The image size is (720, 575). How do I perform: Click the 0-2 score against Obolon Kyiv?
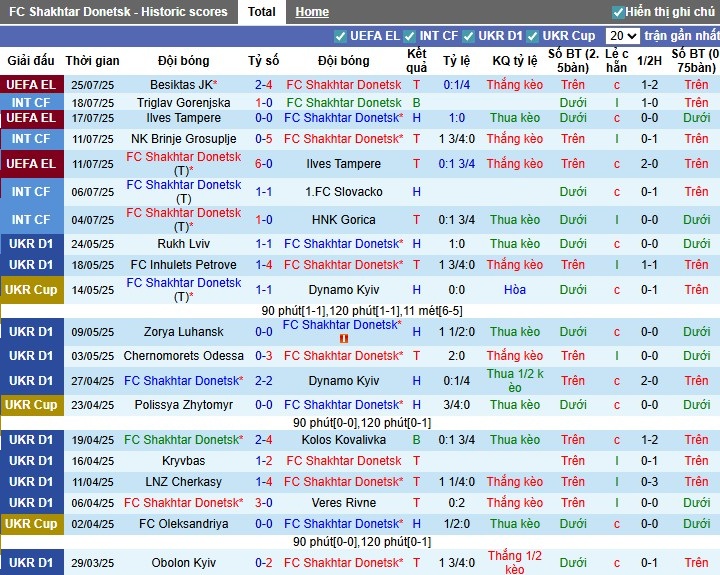point(264,563)
